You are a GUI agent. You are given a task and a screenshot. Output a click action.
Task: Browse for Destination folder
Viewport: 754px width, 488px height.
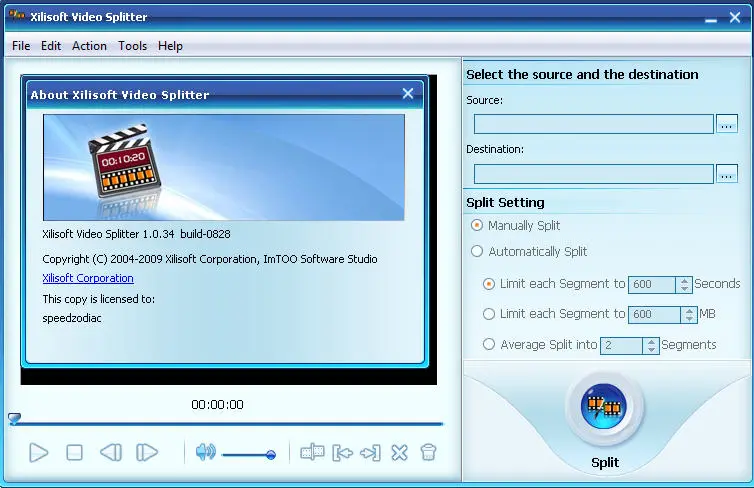click(x=727, y=174)
